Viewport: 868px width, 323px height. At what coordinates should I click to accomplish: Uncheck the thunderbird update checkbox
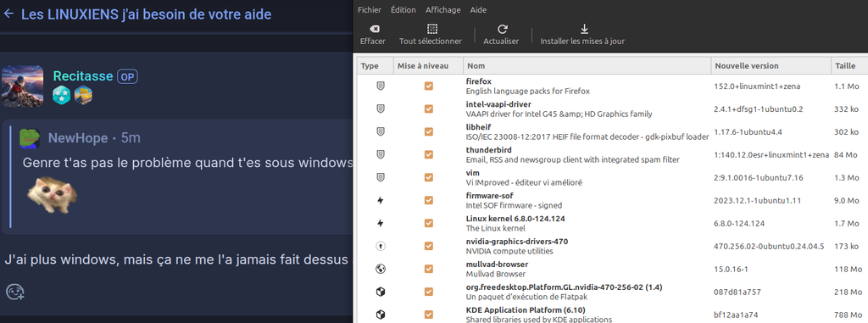click(428, 154)
